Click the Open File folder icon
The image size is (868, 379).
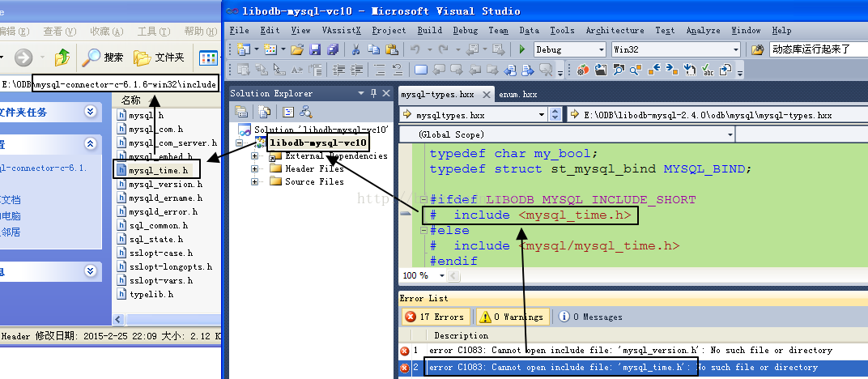point(297,49)
